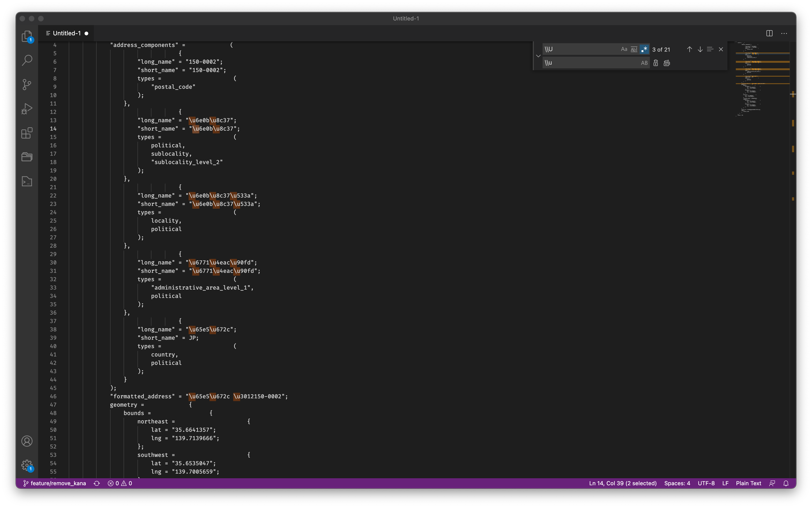This screenshot has width=812, height=508.
Task: Open the Search view in sidebar
Action: pyautogui.click(x=27, y=60)
